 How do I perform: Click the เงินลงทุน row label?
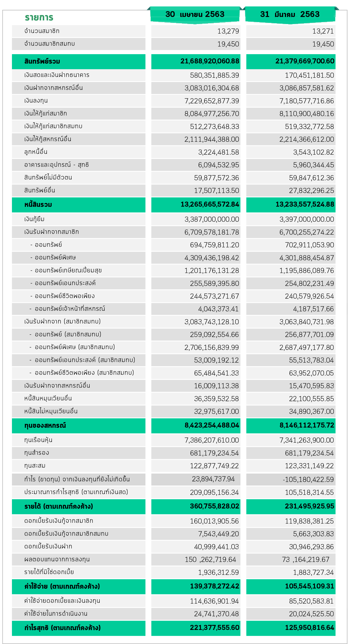pos(36,100)
